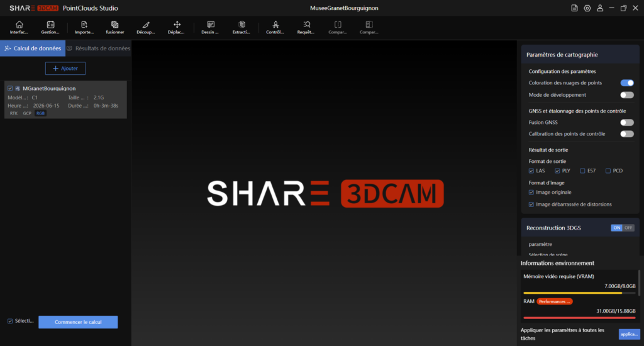Click the Informations environnement heading

click(x=557, y=263)
